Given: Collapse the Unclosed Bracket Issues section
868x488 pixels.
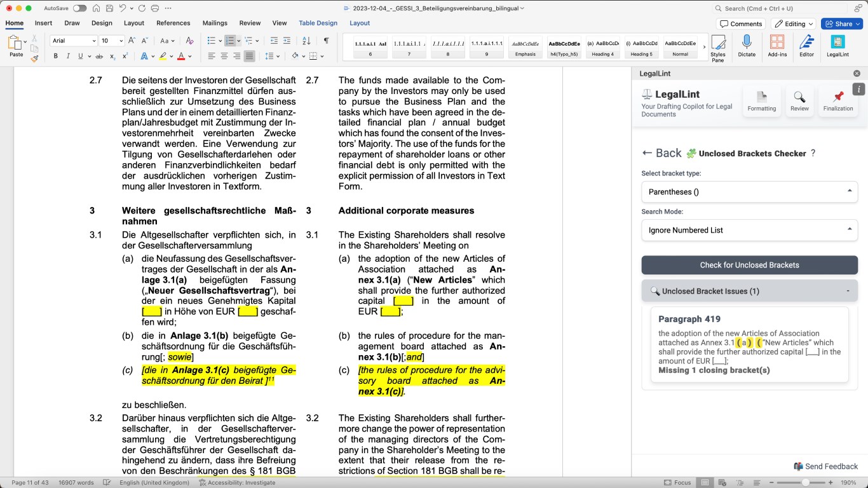Looking at the screenshot, I should [x=750, y=291].
